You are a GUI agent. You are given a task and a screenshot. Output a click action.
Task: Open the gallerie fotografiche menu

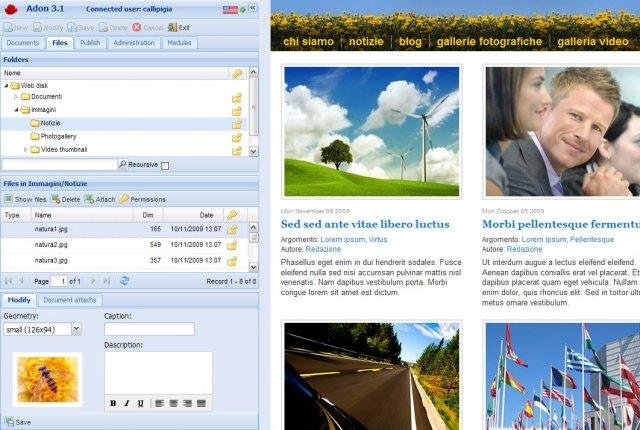pos(489,42)
